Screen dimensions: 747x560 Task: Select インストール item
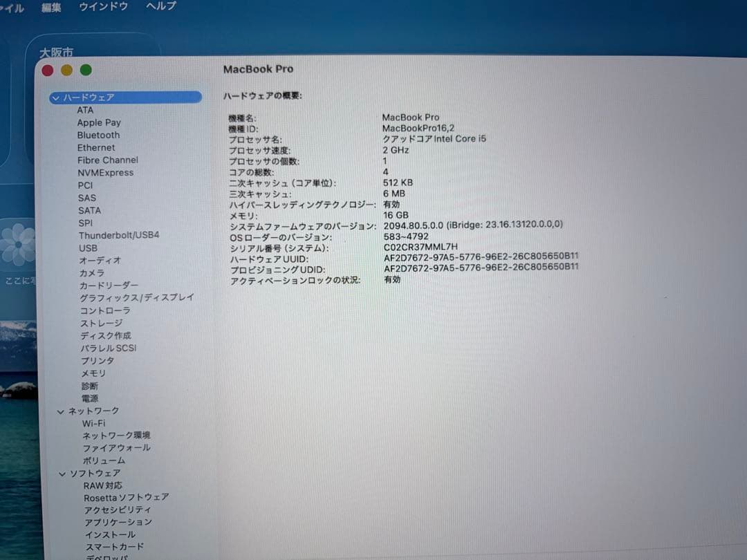coord(111,534)
